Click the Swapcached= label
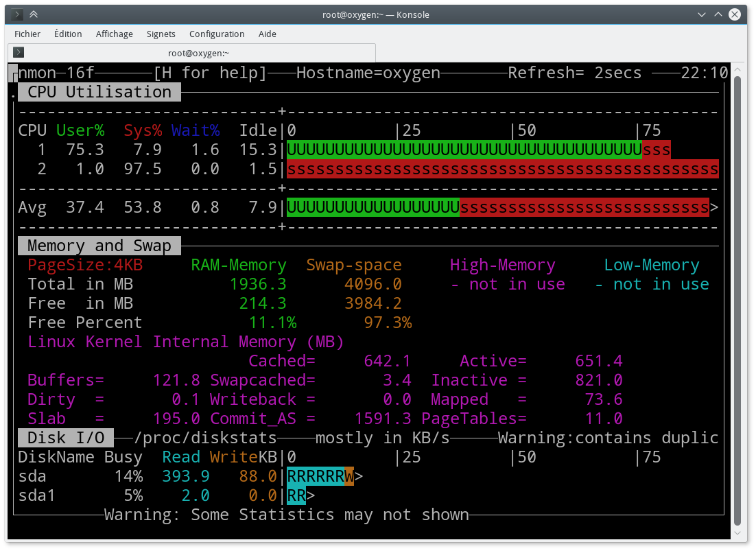The width and height of the screenshot is (756, 551). click(x=263, y=380)
